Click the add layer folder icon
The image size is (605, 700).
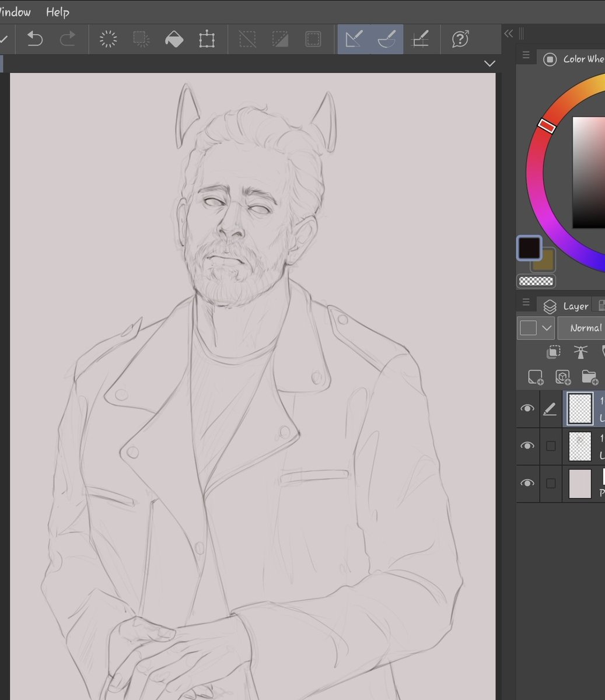pyautogui.click(x=589, y=377)
